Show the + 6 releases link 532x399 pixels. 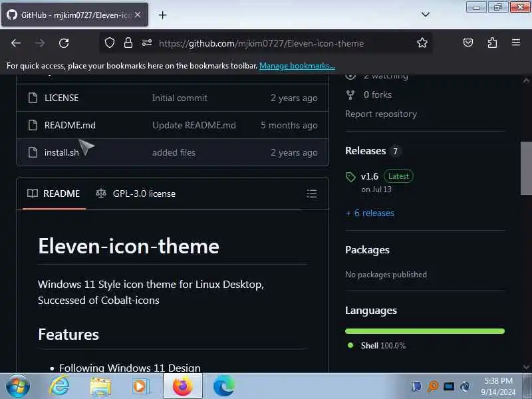370,213
